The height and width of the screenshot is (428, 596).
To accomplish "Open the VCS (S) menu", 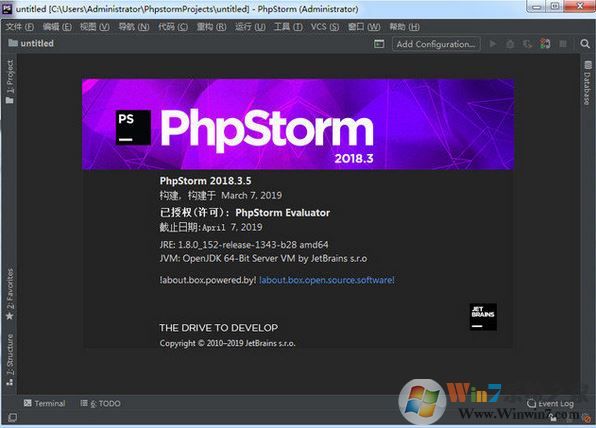I will (x=325, y=27).
